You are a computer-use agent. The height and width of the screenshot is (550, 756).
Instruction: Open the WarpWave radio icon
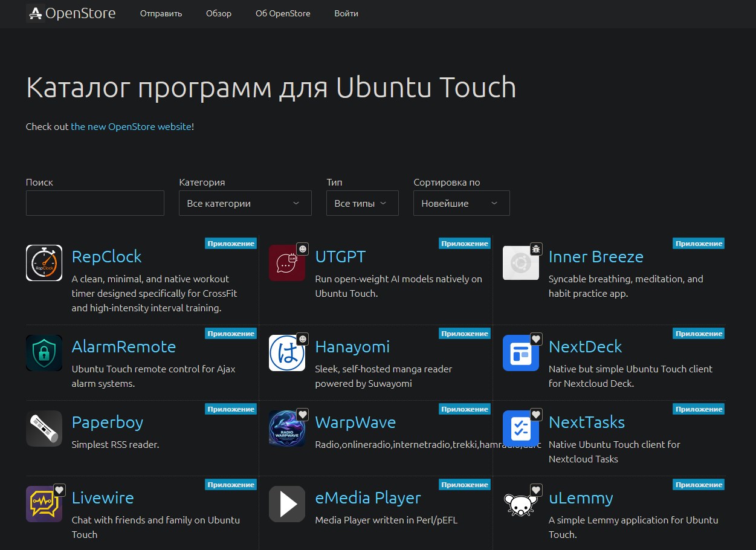(x=287, y=429)
